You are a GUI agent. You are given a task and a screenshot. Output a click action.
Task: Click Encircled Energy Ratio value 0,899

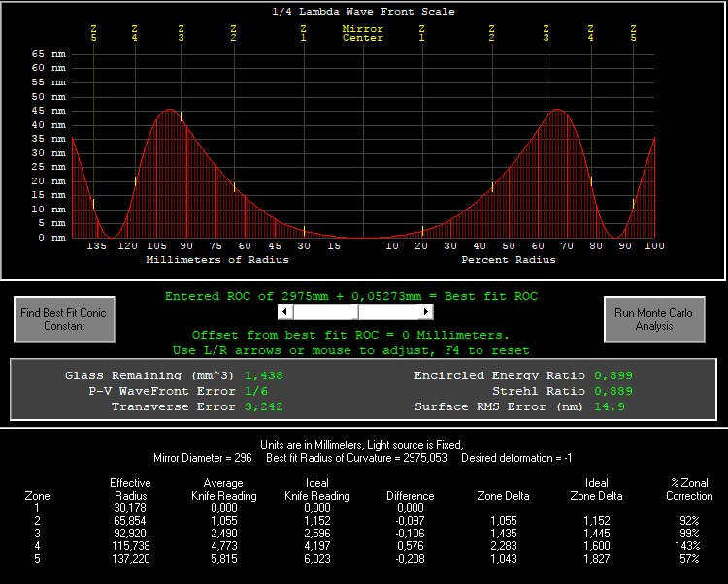point(613,375)
